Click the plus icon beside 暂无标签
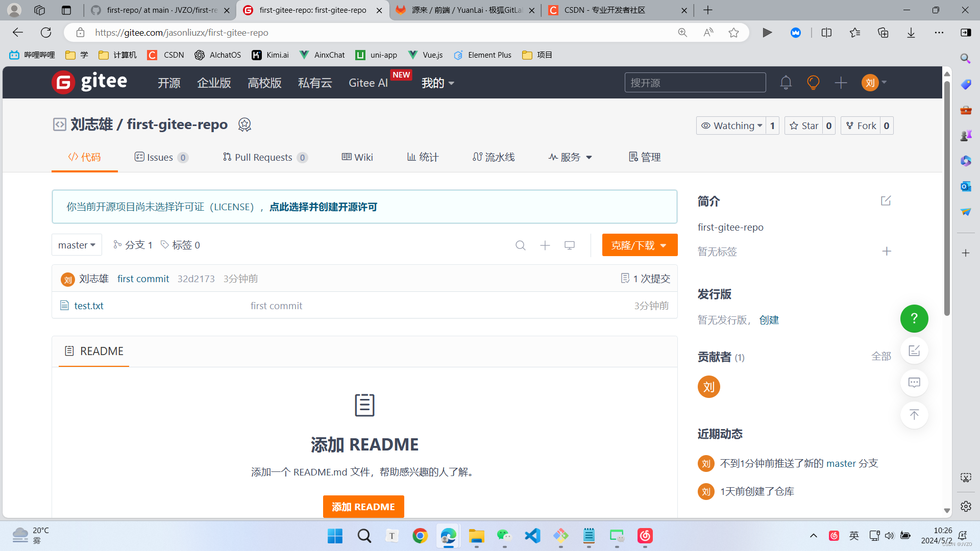 coord(887,252)
